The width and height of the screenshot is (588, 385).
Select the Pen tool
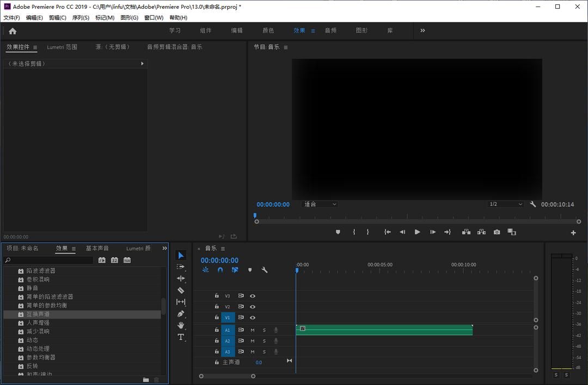click(181, 314)
